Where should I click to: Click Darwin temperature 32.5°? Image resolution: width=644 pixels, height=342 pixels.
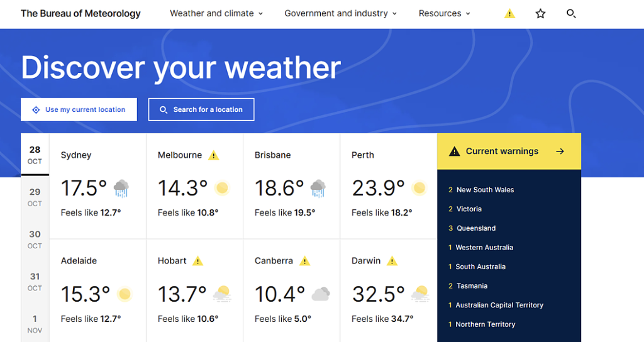coord(378,294)
